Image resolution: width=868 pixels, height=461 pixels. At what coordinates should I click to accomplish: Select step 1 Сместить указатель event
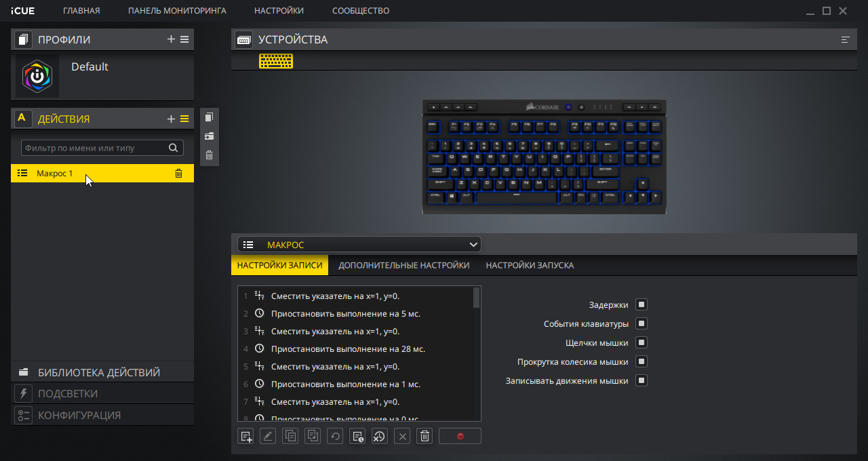[x=355, y=296]
